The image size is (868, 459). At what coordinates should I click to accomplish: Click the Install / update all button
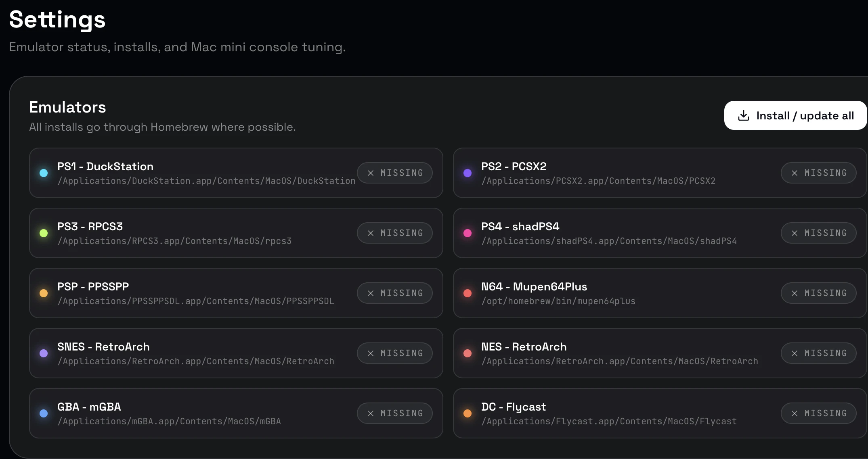click(795, 115)
